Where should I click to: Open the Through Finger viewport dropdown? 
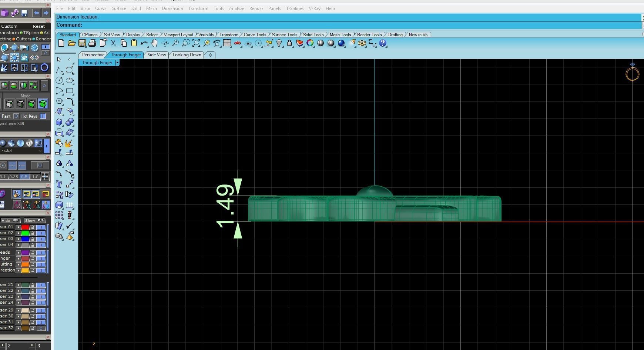pyautogui.click(x=117, y=63)
